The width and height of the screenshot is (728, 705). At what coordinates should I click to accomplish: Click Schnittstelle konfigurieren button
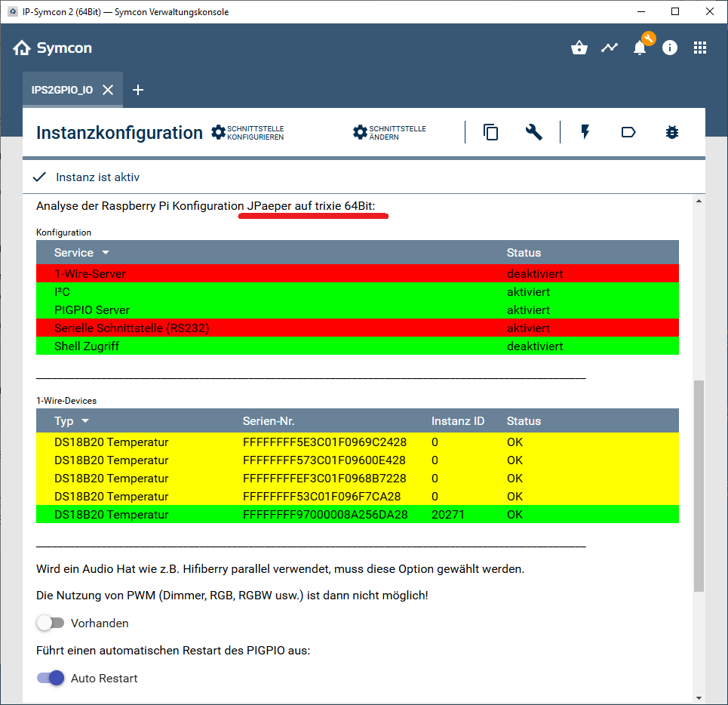click(x=248, y=133)
